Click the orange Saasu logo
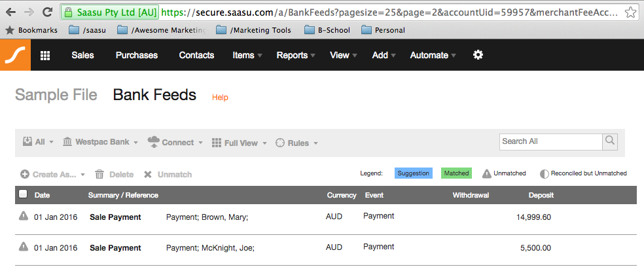This screenshot has height=267, width=644. coord(15,55)
